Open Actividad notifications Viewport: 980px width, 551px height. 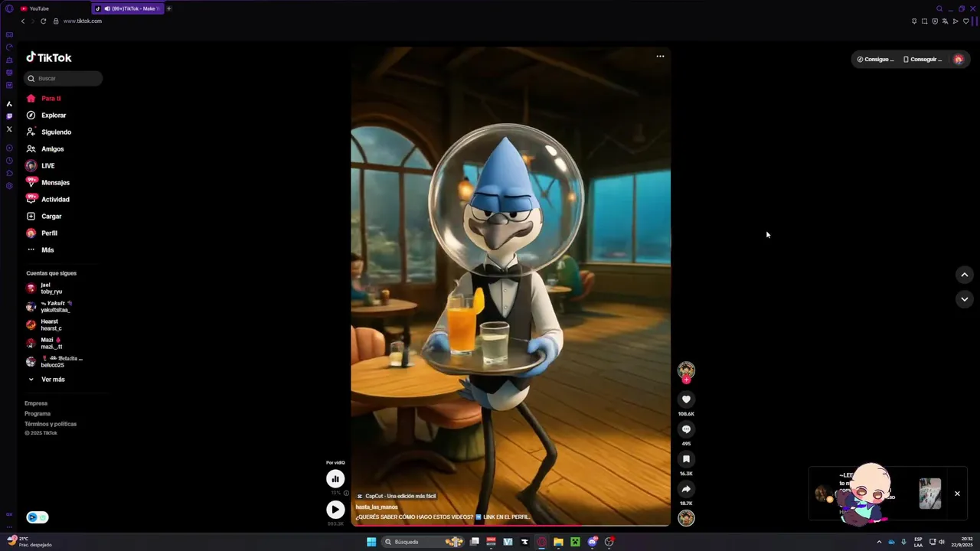click(x=48, y=200)
